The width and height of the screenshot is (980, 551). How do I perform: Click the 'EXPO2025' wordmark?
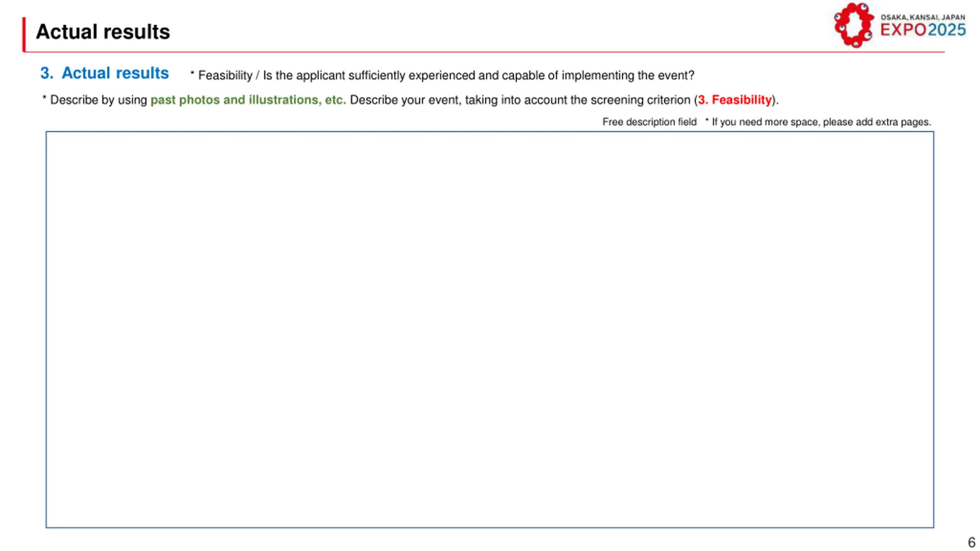[923, 30]
